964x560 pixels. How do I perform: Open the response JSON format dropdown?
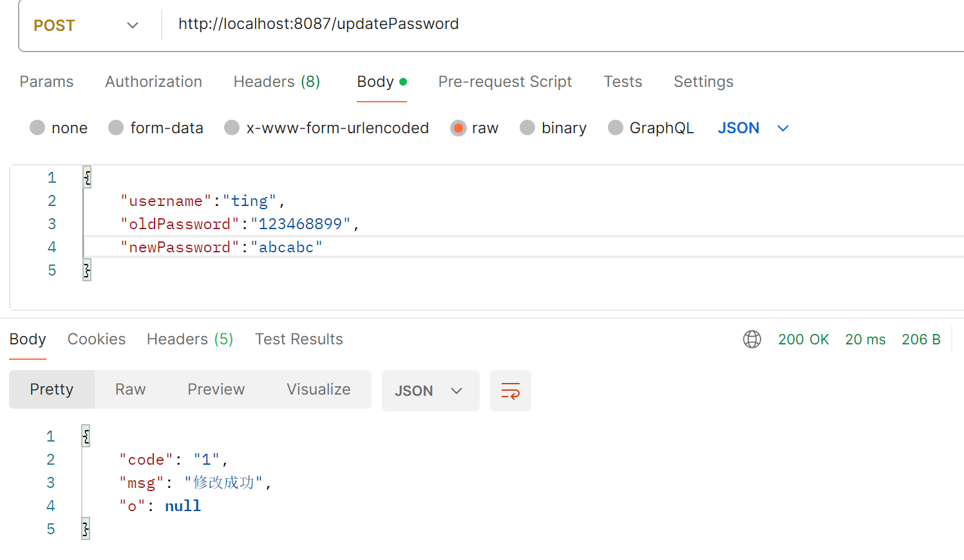430,391
